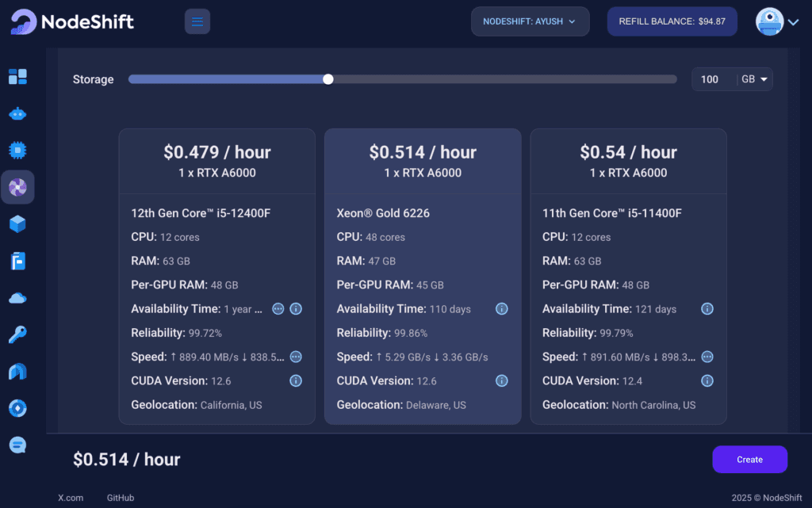This screenshot has height=508, width=812.
Task: Click the "Per-GPU RAM: 45 GB" text
Action: coord(390,285)
